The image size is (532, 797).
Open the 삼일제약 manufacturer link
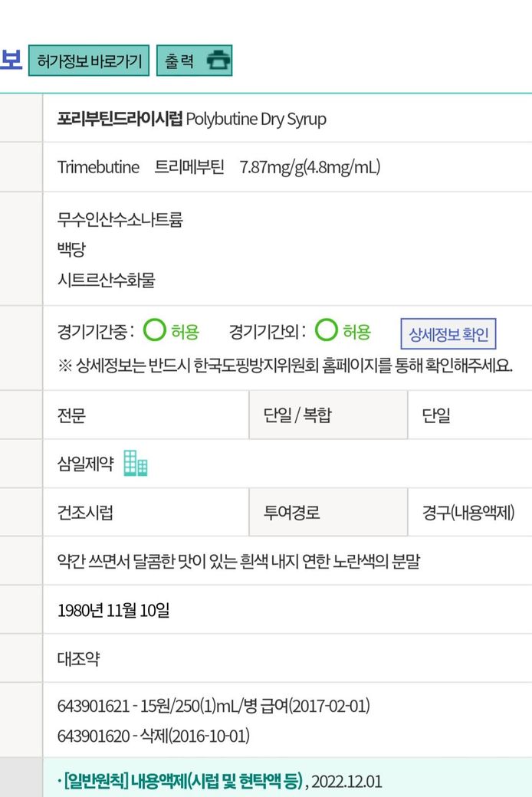[x=85, y=464]
